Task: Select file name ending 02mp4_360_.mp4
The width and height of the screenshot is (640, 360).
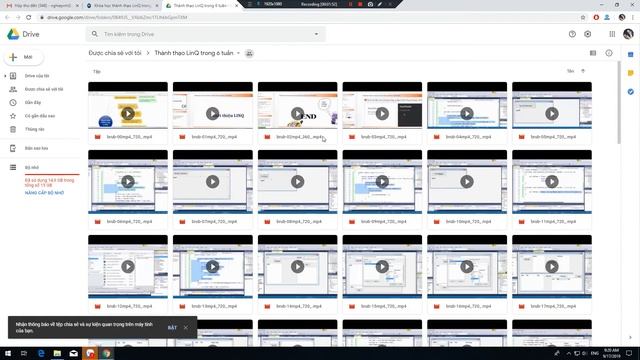Action: point(300,137)
